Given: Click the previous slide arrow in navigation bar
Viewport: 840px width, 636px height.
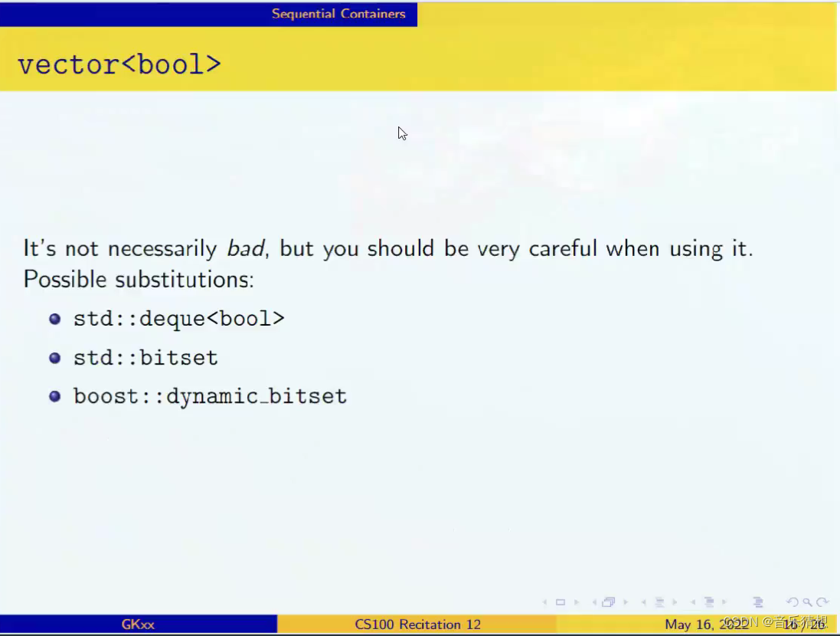Looking at the screenshot, I should [x=545, y=602].
